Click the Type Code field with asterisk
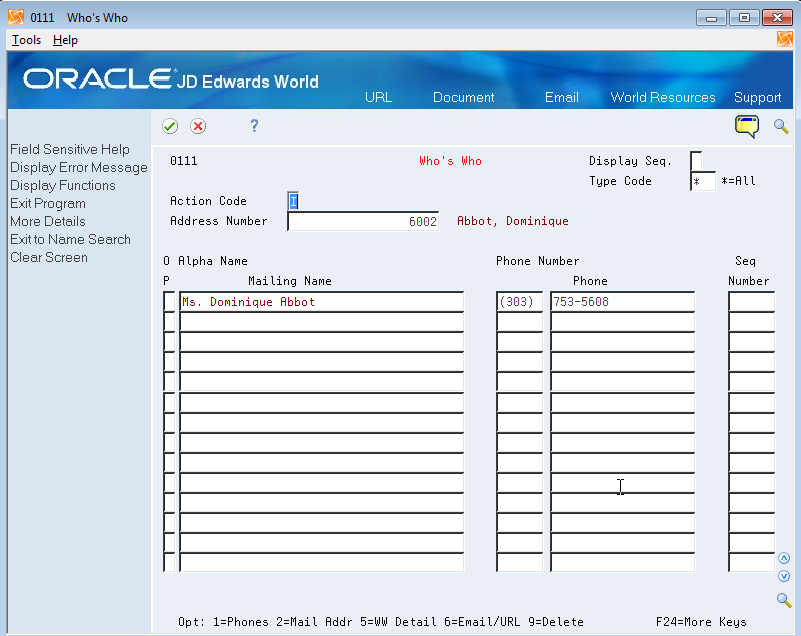801x636 pixels. pyautogui.click(x=703, y=181)
